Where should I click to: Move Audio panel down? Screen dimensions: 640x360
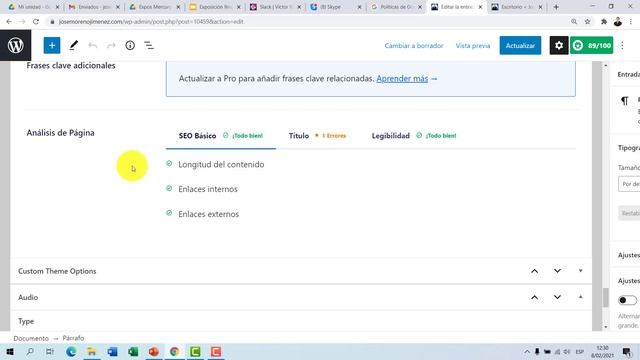[x=557, y=298]
